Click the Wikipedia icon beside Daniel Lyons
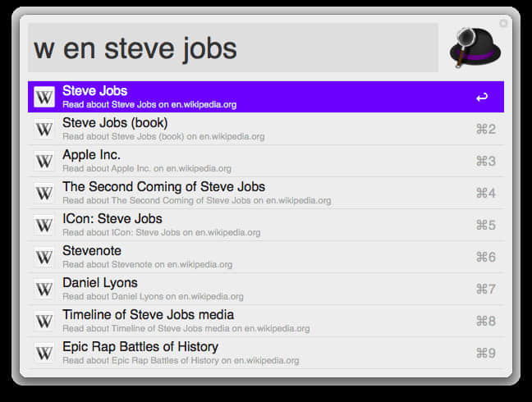Viewport: 532px width, 402px height. coord(44,289)
